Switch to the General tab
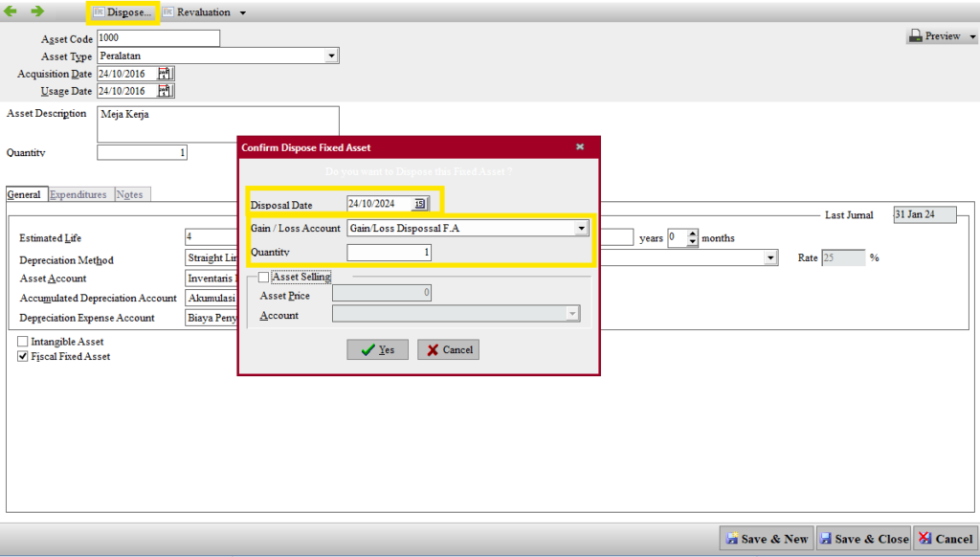980x557 pixels. coord(24,194)
